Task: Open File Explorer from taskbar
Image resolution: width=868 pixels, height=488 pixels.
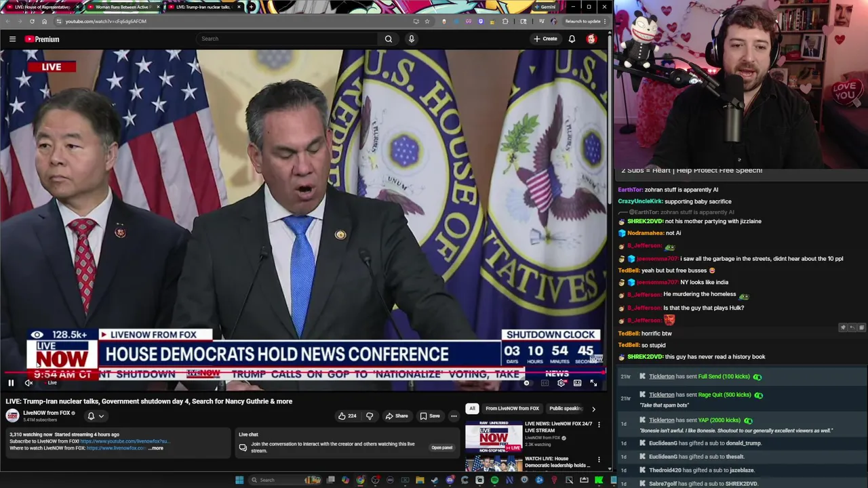Action: [420, 480]
